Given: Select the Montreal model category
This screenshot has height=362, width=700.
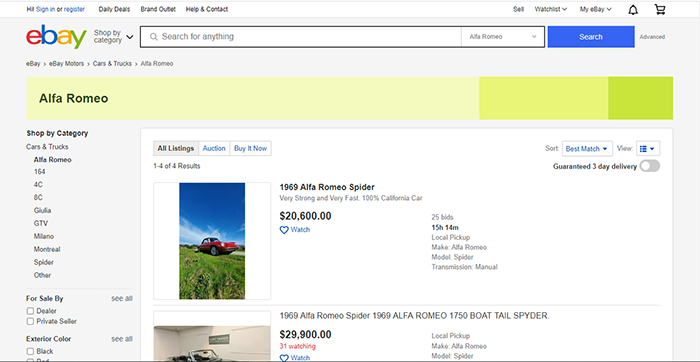Looking at the screenshot, I should tap(47, 250).
